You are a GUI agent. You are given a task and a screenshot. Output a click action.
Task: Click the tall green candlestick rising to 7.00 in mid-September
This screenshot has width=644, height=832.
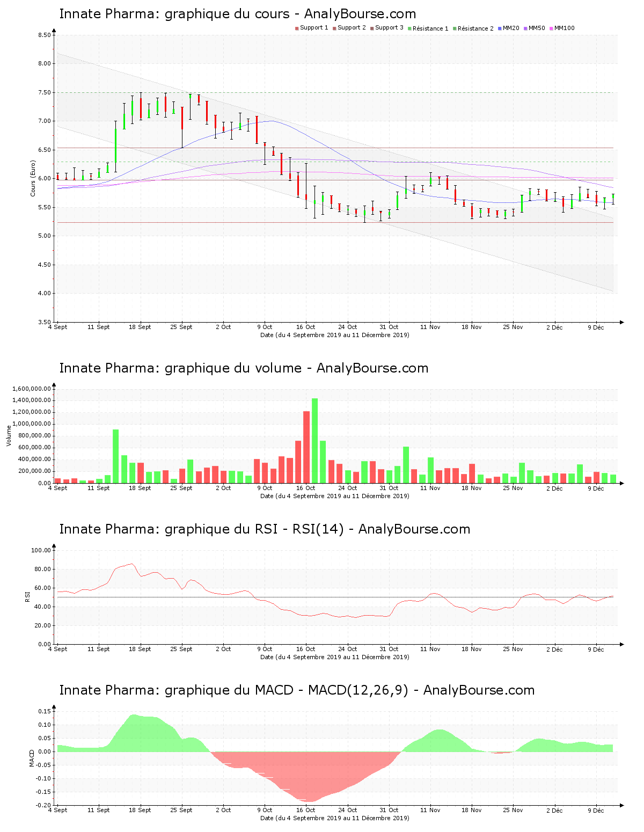coord(116,147)
